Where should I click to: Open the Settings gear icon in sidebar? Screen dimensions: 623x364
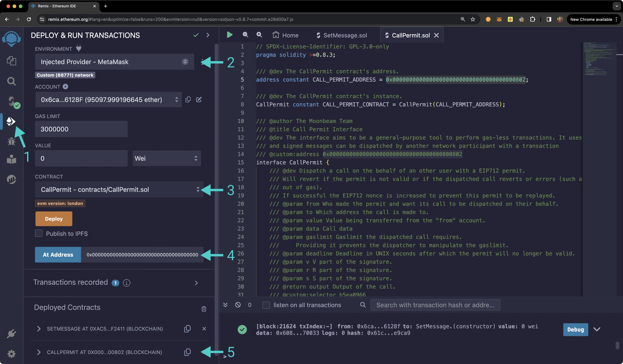tap(11, 354)
